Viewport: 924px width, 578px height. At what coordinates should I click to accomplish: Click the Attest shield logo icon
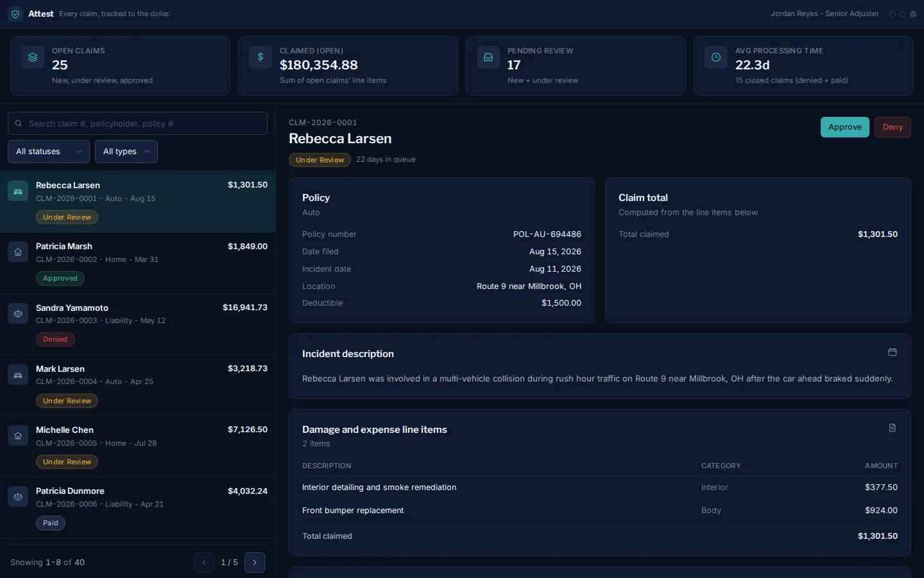(x=15, y=14)
